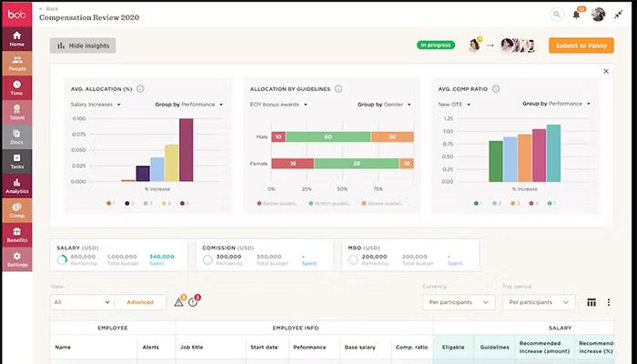The width and height of the screenshot is (637, 364).
Task: Open Group by Performance in Avg. Comp Ratio
Action: pyautogui.click(x=556, y=104)
